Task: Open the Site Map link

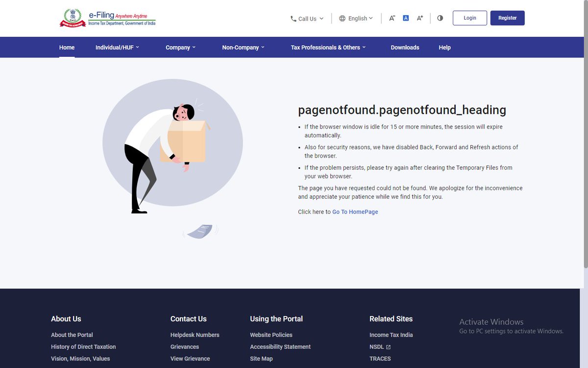Action: click(x=261, y=359)
